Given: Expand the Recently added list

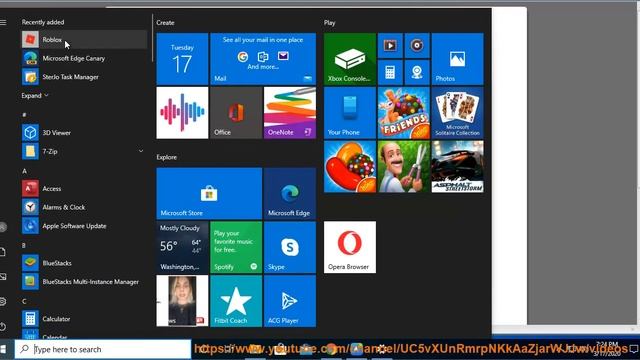Looking at the screenshot, I should (x=35, y=96).
